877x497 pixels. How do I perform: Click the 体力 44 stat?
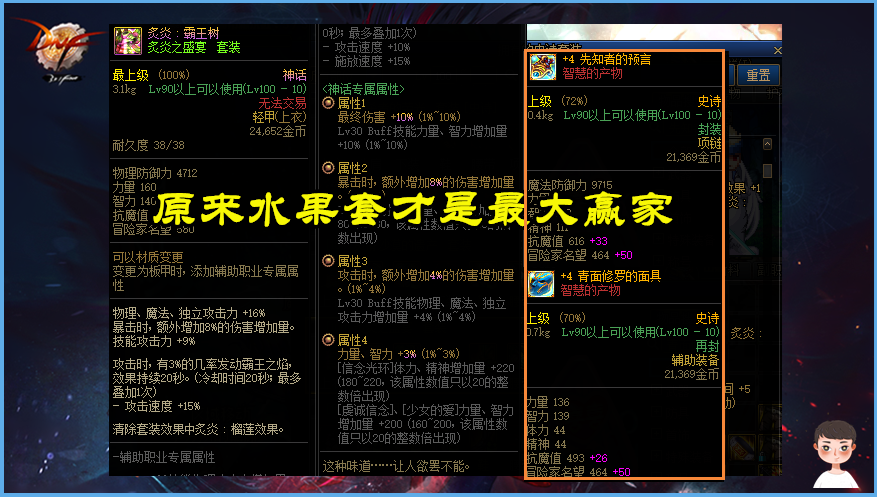546,430
